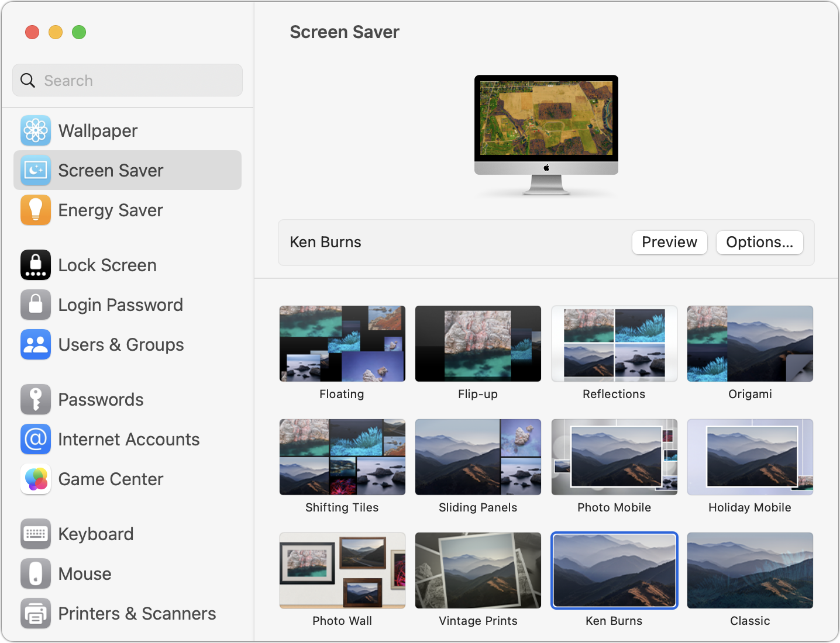Click the iMac screen saver preview image
The width and height of the screenshot is (840, 643).
click(x=546, y=135)
